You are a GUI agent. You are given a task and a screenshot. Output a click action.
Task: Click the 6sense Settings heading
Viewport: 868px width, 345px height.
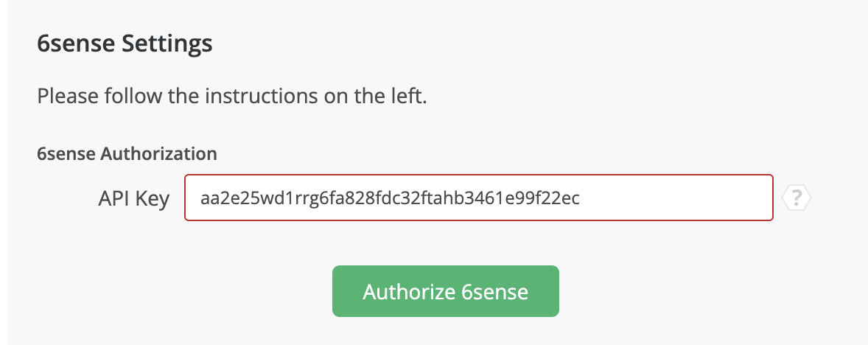pyautogui.click(x=125, y=43)
